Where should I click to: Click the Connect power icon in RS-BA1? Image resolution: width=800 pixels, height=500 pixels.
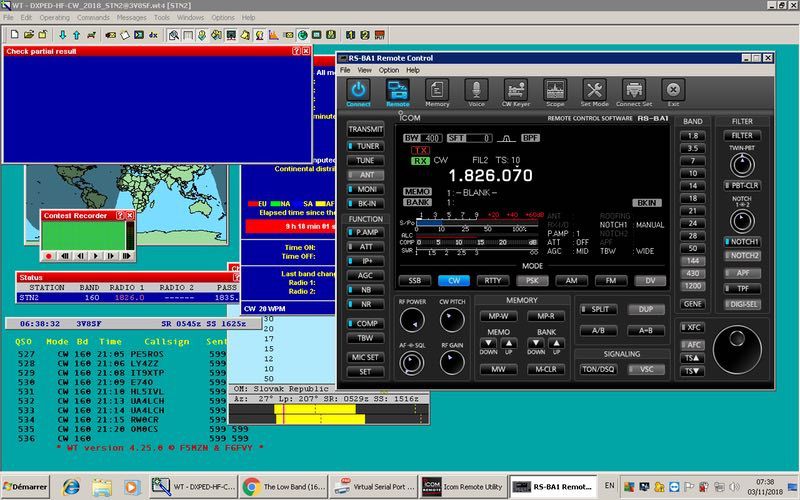click(358, 90)
